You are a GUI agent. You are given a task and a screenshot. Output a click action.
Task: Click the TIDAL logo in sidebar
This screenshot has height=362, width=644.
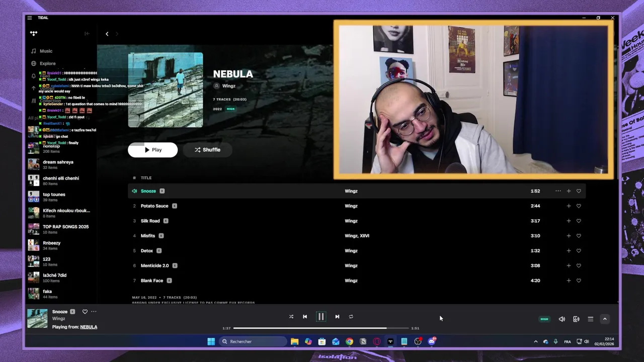(34, 34)
